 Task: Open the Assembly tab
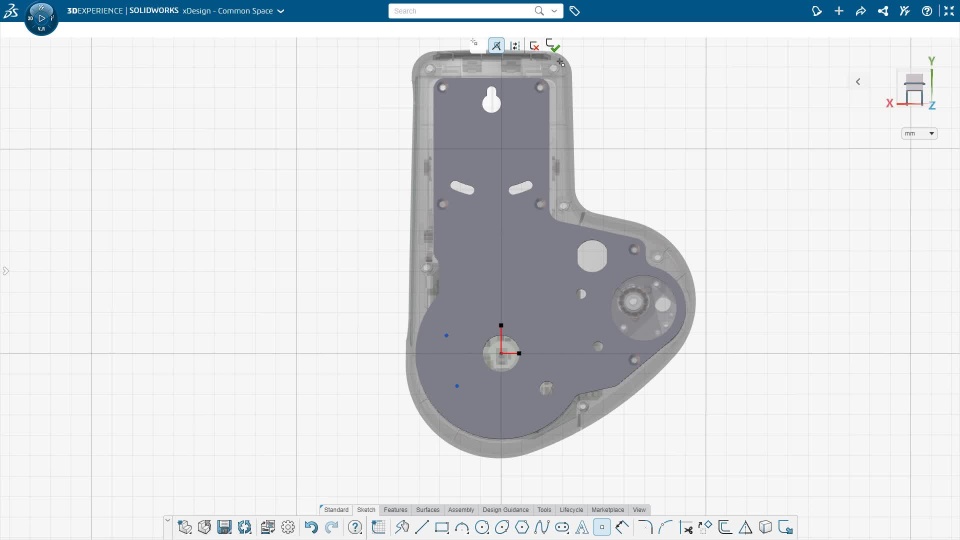point(461,510)
